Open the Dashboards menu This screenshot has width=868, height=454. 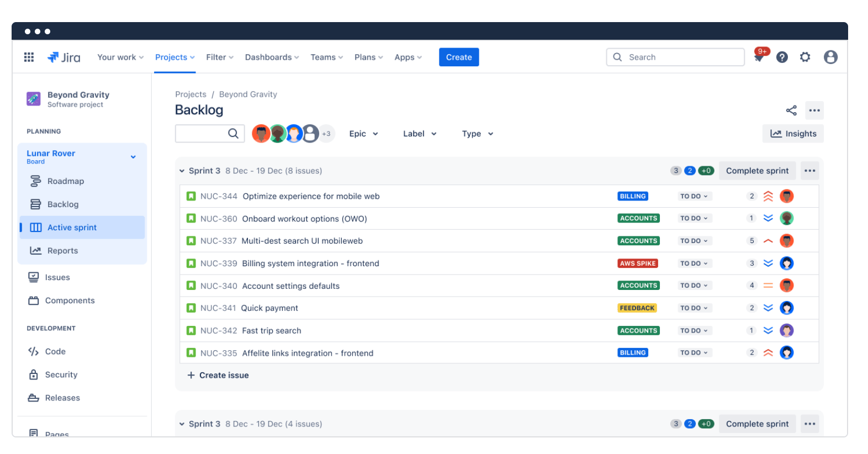pyautogui.click(x=272, y=57)
